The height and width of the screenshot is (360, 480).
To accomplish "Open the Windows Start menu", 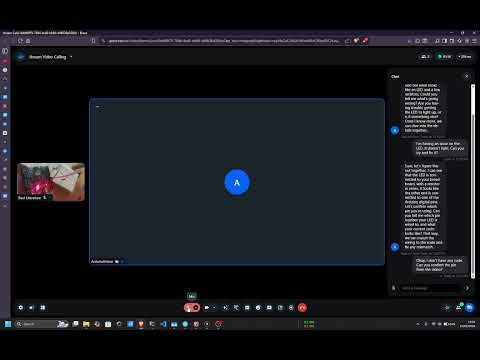I will 8,324.
